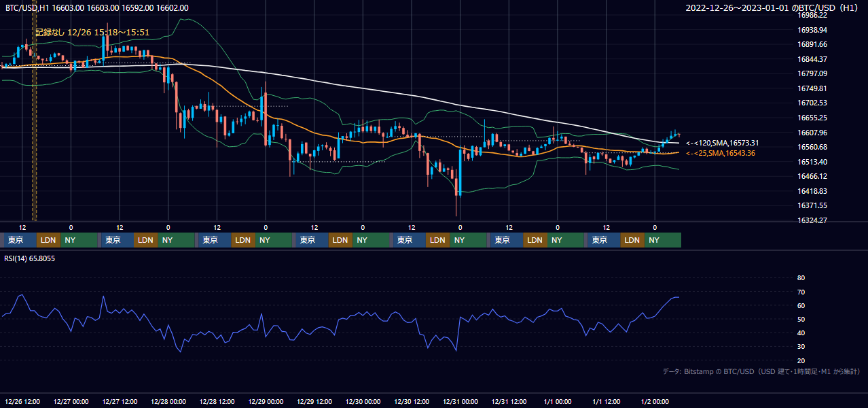Viewport: 868px width, 408px height.
Task: Click the 12/30 12:00 date label
Action: point(412,402)
